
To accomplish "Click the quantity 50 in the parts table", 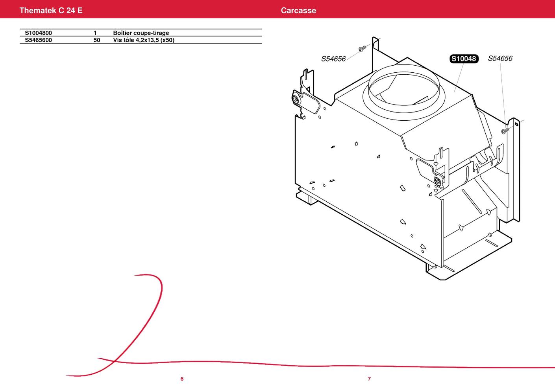I will click(97, 40).
